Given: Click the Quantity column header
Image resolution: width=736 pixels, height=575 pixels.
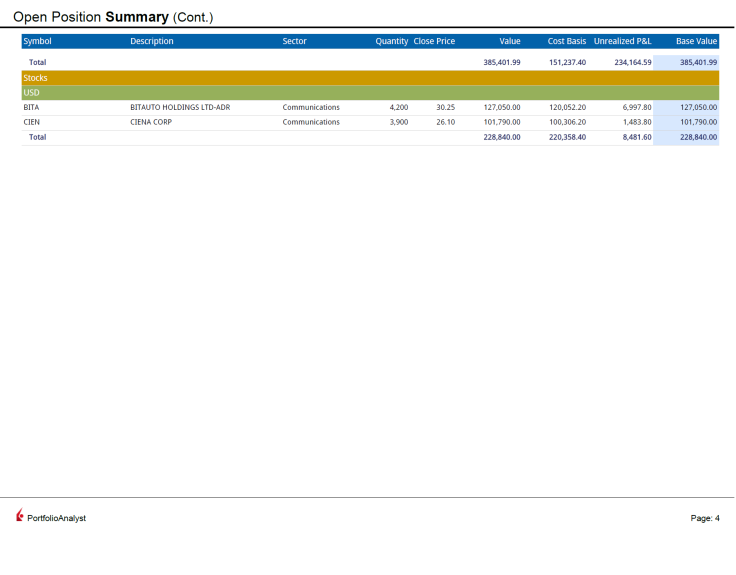Looking at the screenshot, I should tap(391, 42).
